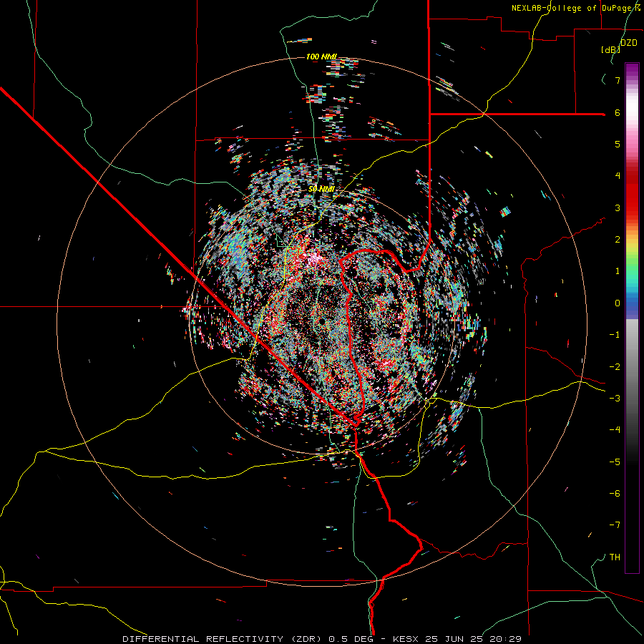
Task: Select the -5 dB scale value
Action: (x=615, y=462)
